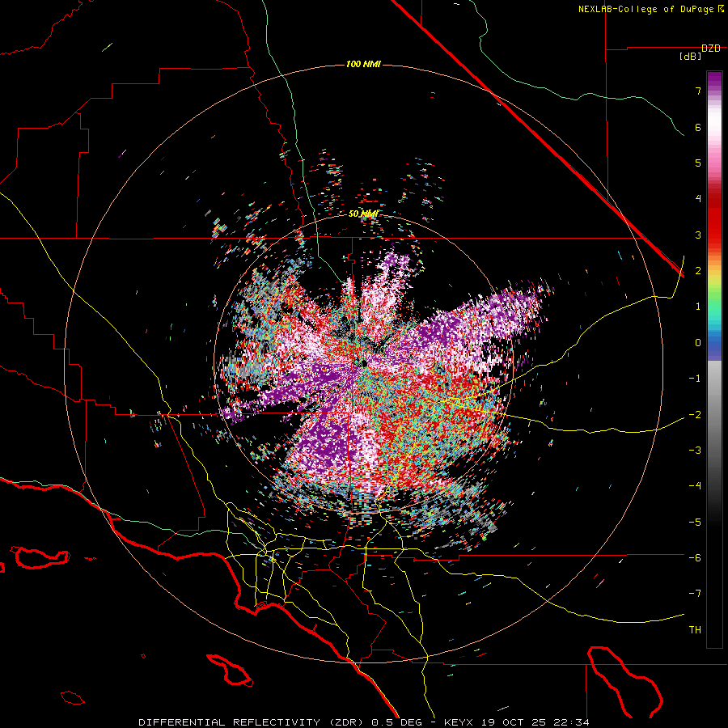This screenshot has width=728, height=728.
Task: Click the -6 value on the color scale
Action: click(695, 558)
